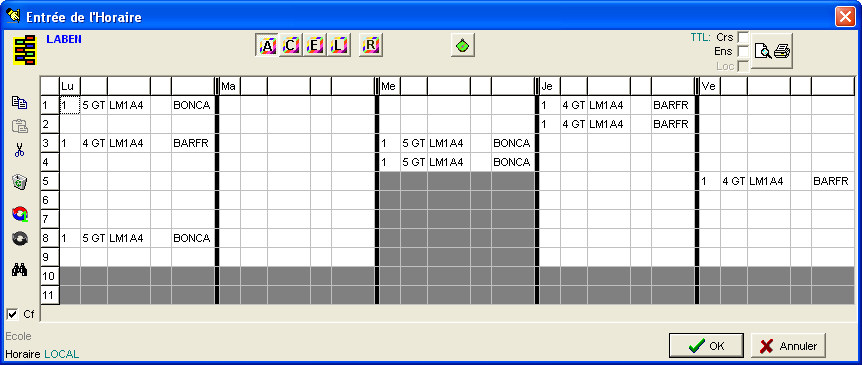862x365 pixels.
Task: Toggle the Crs checkbox next to TTL
Action: coord(742,37)
